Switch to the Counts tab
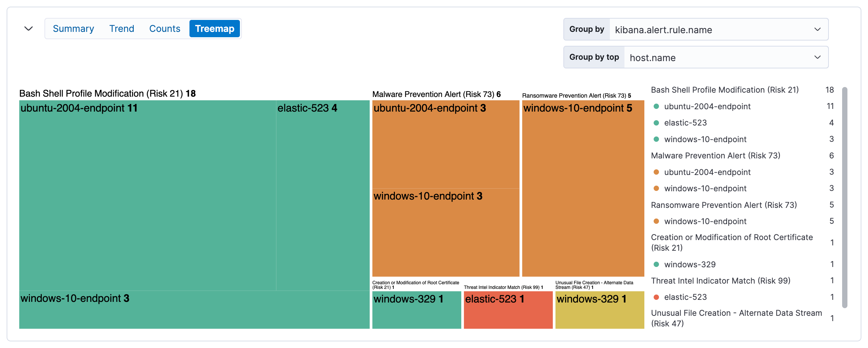The width and height of the screenshot is (868, 348). tap(165, 29)
